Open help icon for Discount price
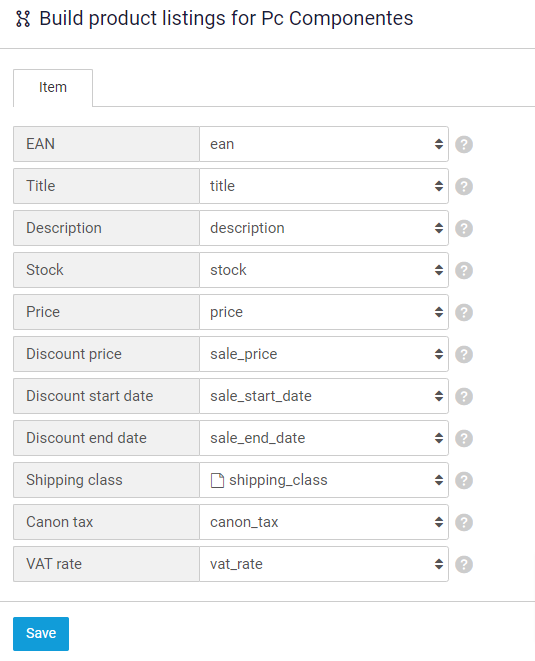This screenshot has height=661, width=535. (464, 355)
